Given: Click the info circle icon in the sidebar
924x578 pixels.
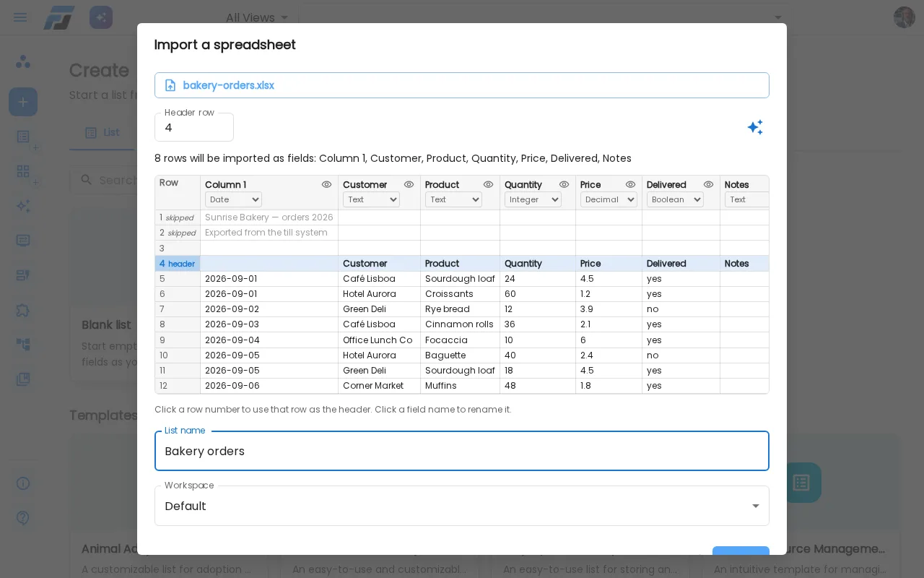Looking at the screenshot, I should (x=23, y=483).
